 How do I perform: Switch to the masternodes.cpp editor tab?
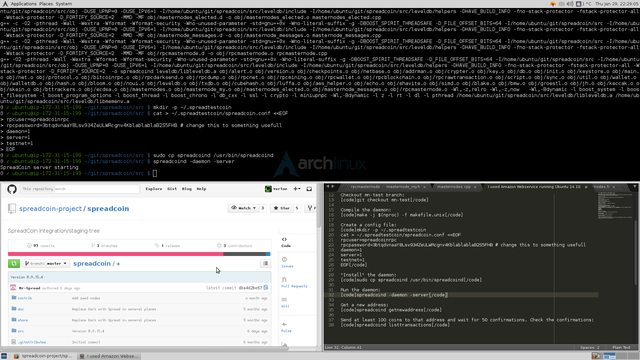(453, 187)
